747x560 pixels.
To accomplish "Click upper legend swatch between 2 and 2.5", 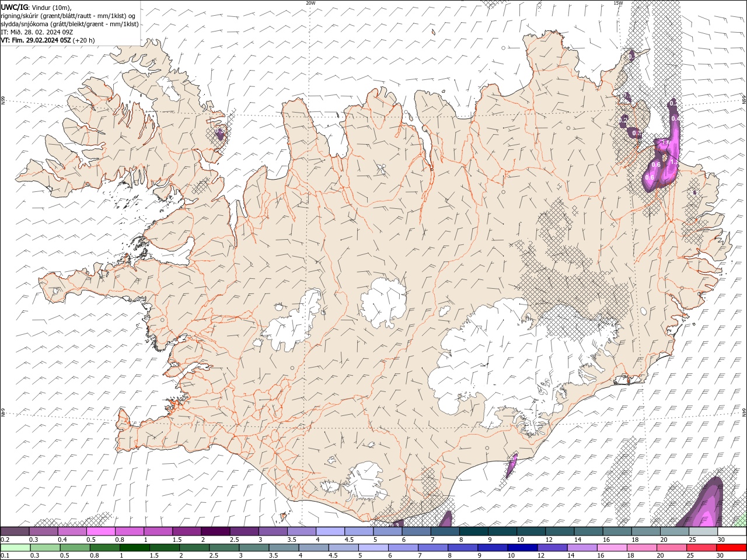I will (x=215, y=531).
